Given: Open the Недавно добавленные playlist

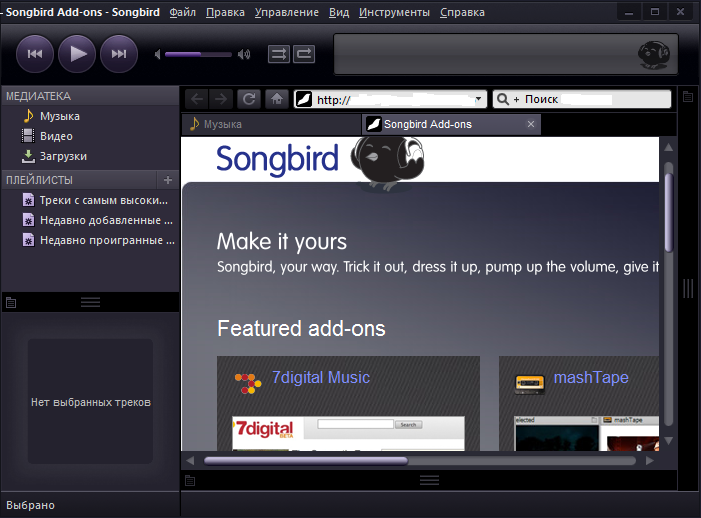Looking at the screenshot, I should pos(91,220).
